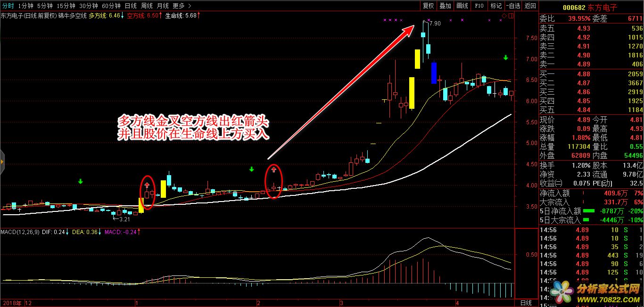Toggle 自选 watchlist for this stock
The height and width of the screenshot is (307, 644).
coord(513,6)
